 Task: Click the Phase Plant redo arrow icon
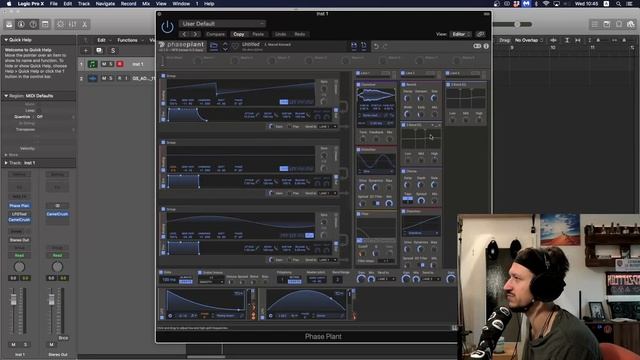pos(385,46)
